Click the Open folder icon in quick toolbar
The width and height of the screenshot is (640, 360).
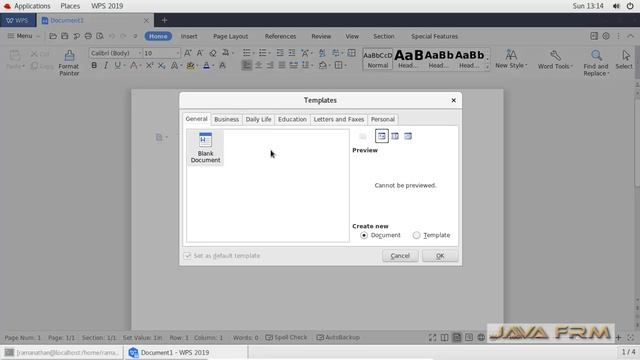(53, 36)
